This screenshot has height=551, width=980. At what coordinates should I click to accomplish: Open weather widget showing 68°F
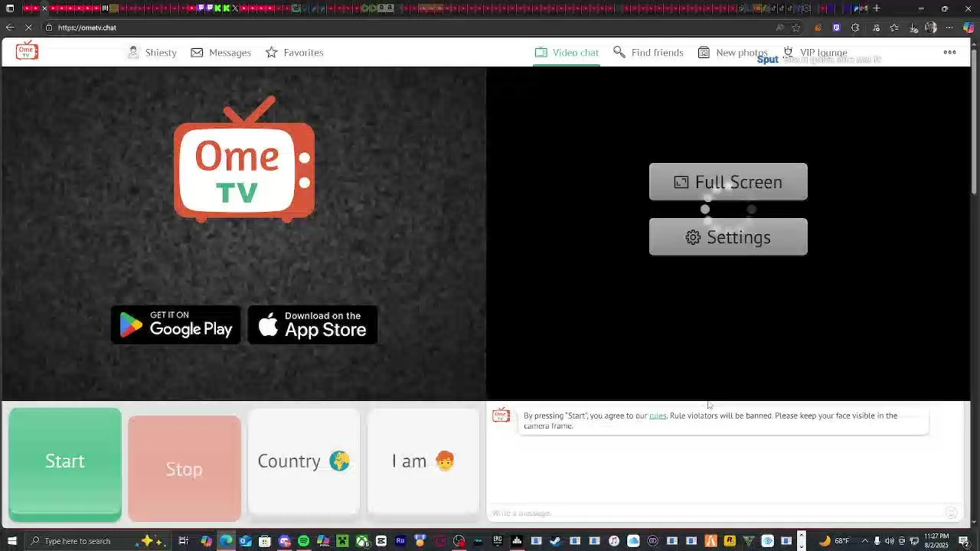[835, 541]
